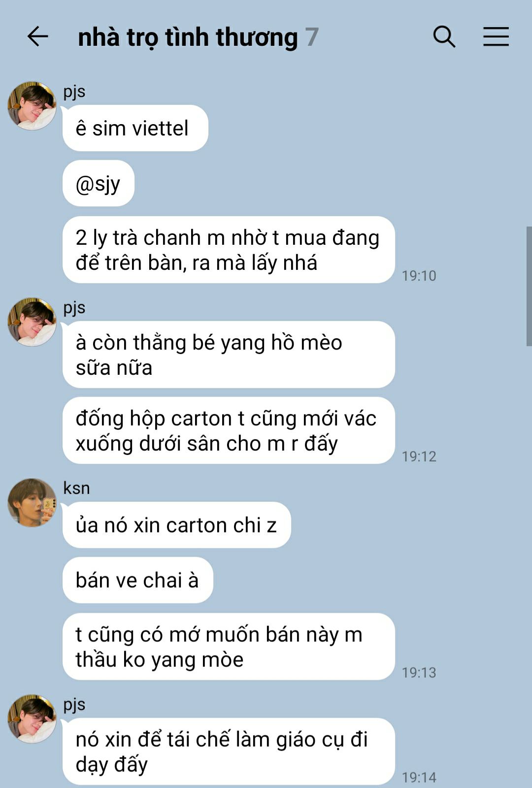Click the scrollbar thumb on right edge
This screenshot has width=532, height=788.
529,286
